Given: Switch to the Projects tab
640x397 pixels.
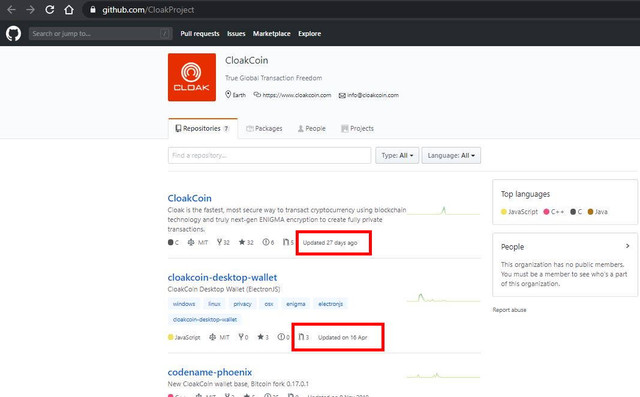Looking at the screenshot, I should (x=357, y=129).
